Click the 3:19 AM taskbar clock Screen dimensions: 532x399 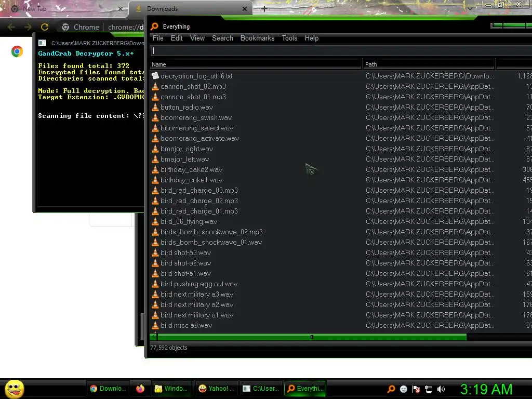coord(486,389)
